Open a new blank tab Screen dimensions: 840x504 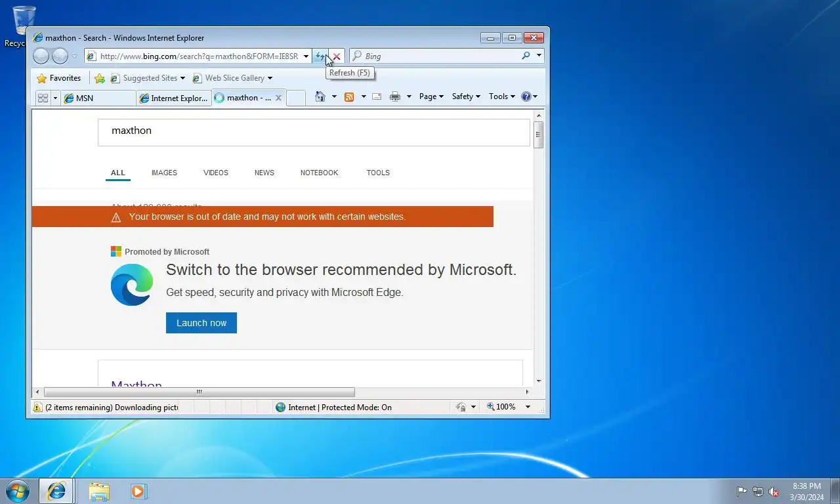point(296,98)
